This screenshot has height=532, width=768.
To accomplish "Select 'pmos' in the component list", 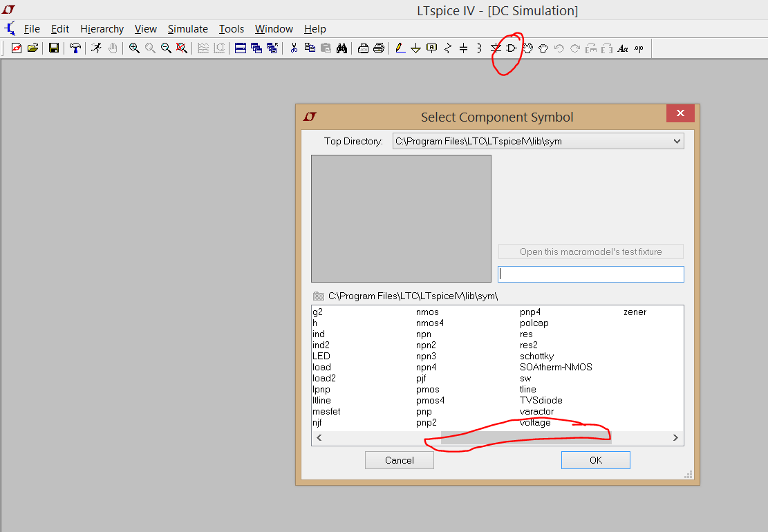I will tap(428, 390).
